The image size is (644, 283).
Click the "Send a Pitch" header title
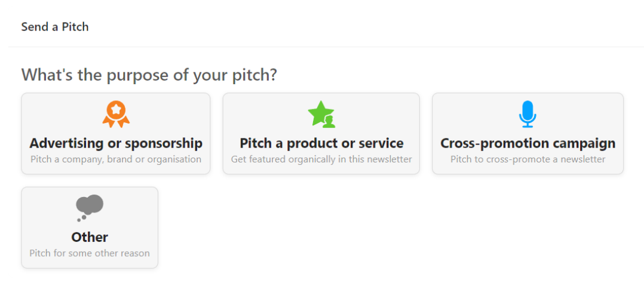[55, 27]
